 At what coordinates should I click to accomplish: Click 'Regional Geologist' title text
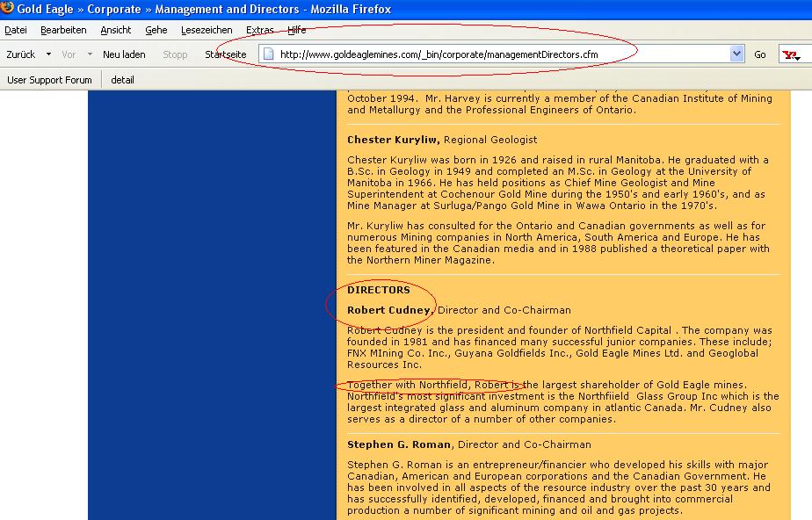click(490, 140)
